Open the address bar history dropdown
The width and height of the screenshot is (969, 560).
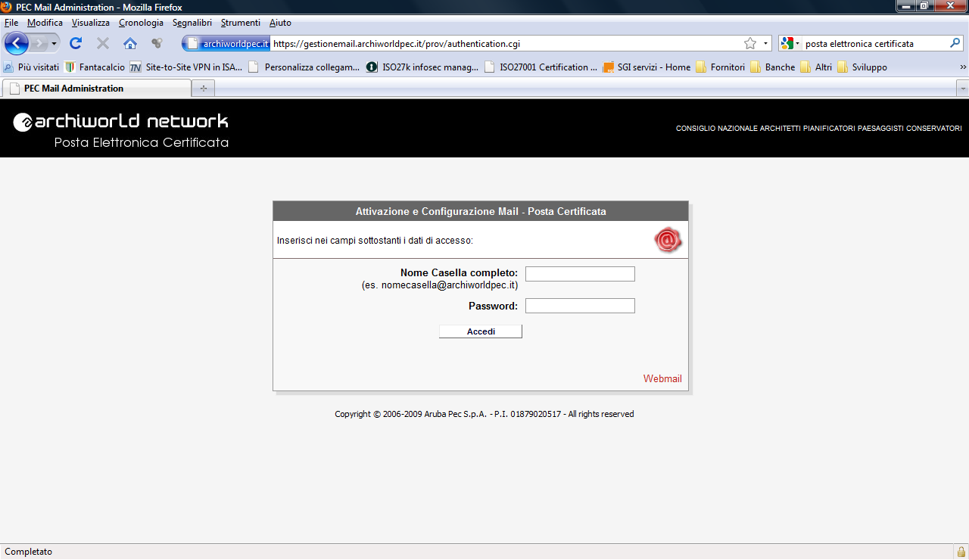click(765, 44)
